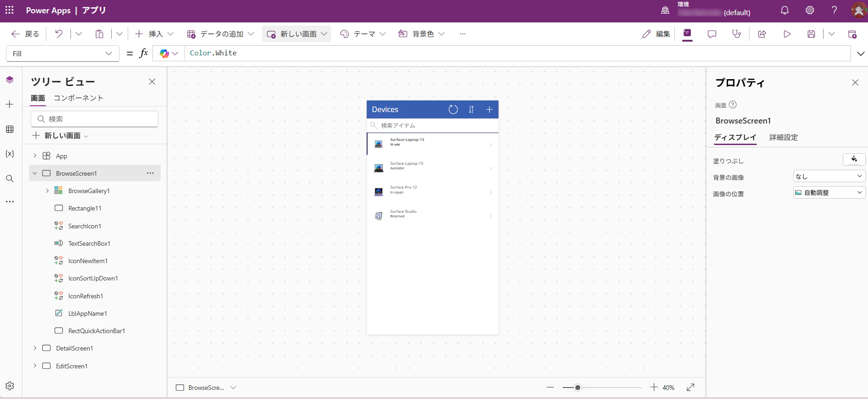Open the tree view layers icon
This screenshot has width=868, height=399.
pos(10,80)
